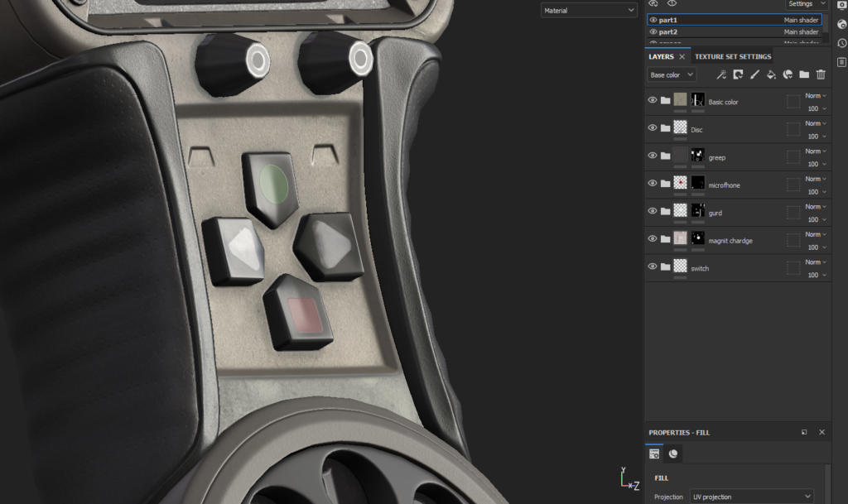The image size is (848, 504).
Task: Select the Disc layer thumbnail
Action: (681, 127)
